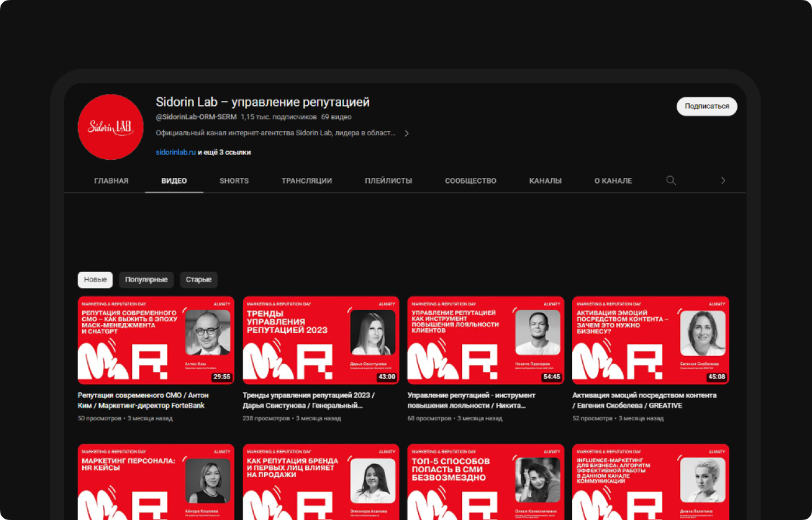
Task: Select the Новые sort chip
Action: 95,280
